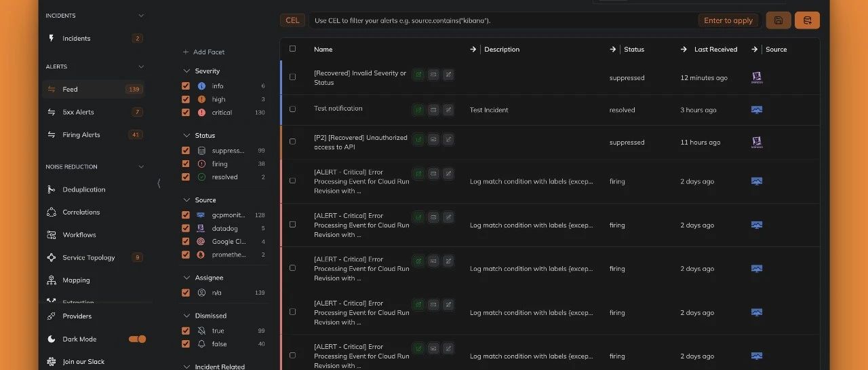The height and width of the screenshot is (370, 868).
Task: Collapse the NOISE REDUCTION sidebar section
Action: [141, 167]
